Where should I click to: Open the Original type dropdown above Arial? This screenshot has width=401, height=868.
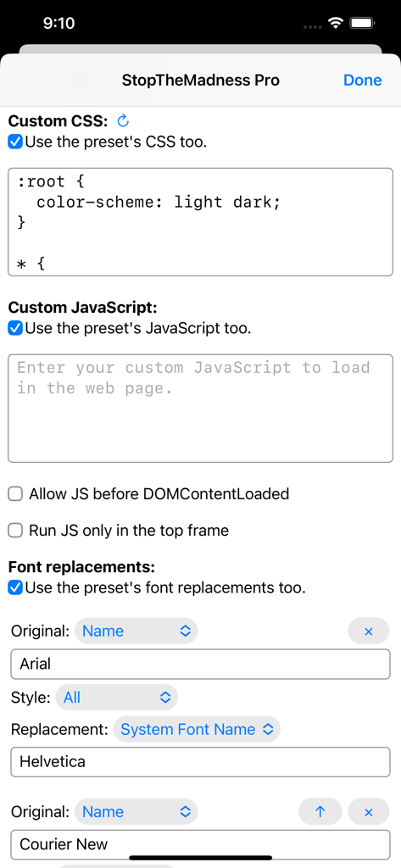click(136, 631)
